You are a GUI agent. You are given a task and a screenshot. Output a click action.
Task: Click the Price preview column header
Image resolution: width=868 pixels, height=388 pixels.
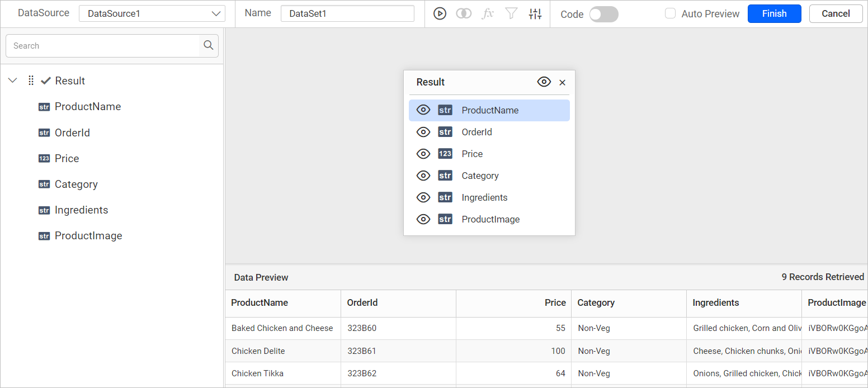click(x=513, y=302)
